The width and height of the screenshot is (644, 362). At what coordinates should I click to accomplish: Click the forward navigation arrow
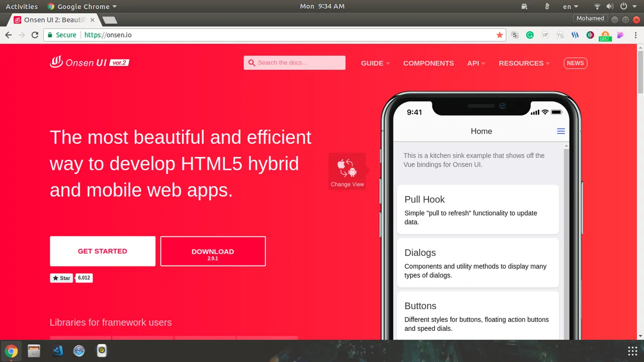tap(22, 35)
